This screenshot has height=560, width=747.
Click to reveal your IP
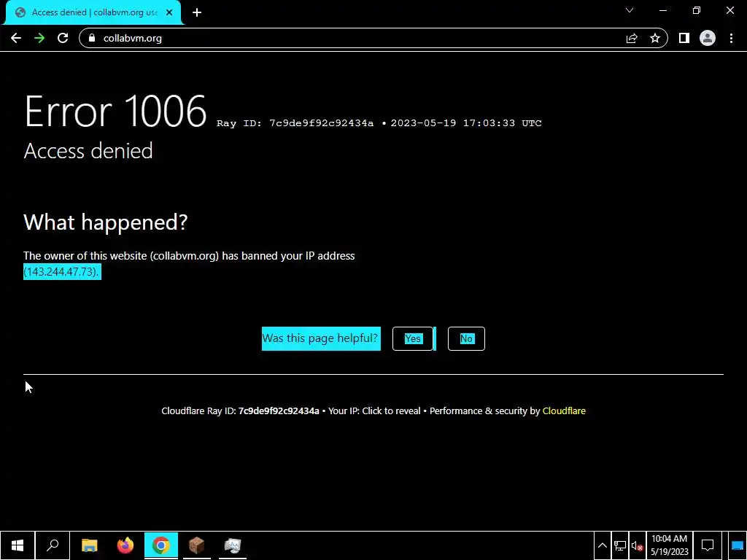click(391, 411)
